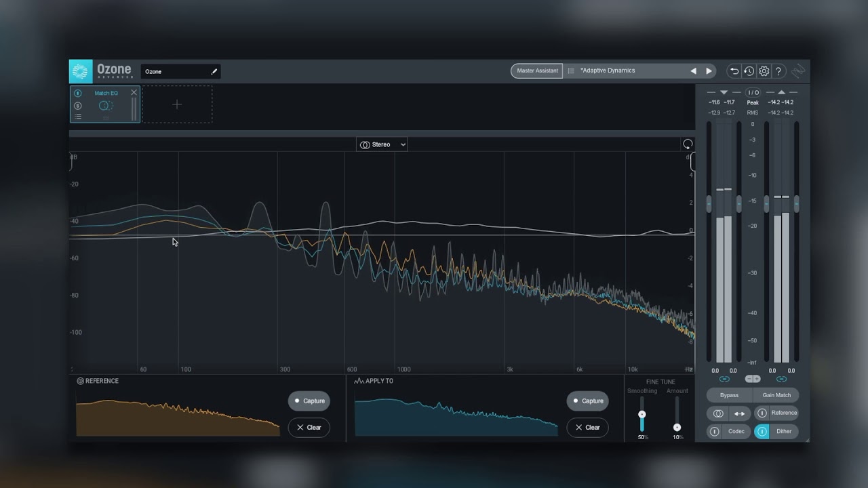868x488 pixels.
Task: Go to the previous preset
Action: [693, 70]
